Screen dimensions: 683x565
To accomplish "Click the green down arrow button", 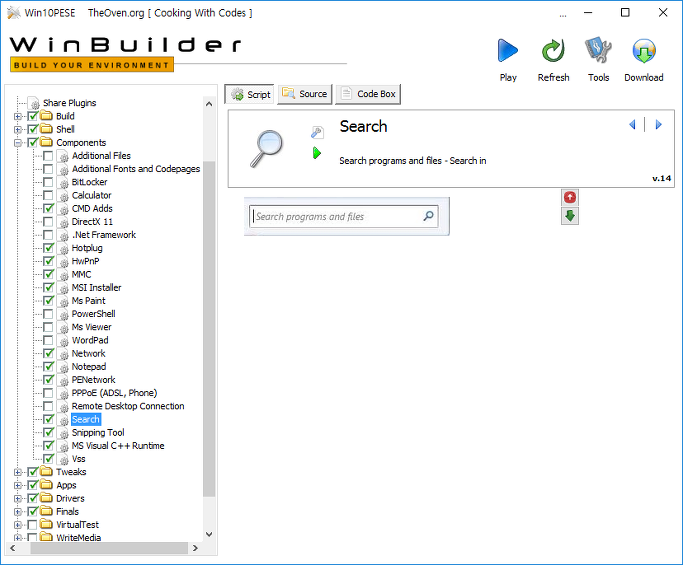I will (x=570, y=216).
